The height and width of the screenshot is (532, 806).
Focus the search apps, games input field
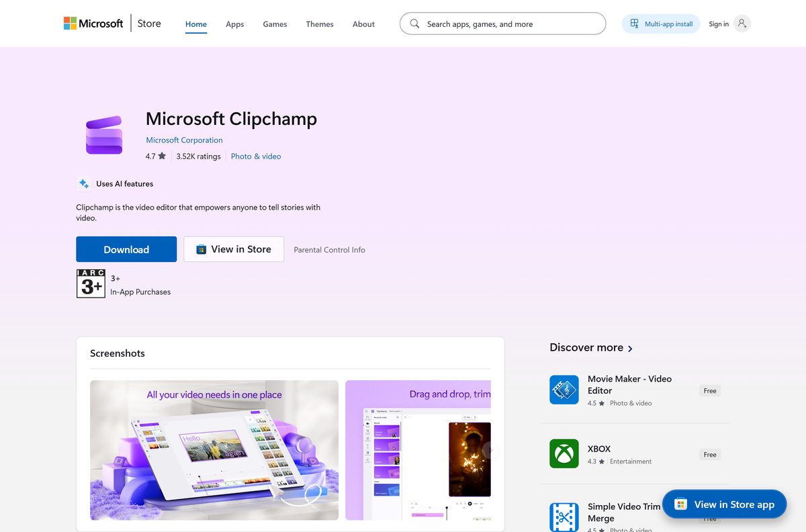click(502, 24)
